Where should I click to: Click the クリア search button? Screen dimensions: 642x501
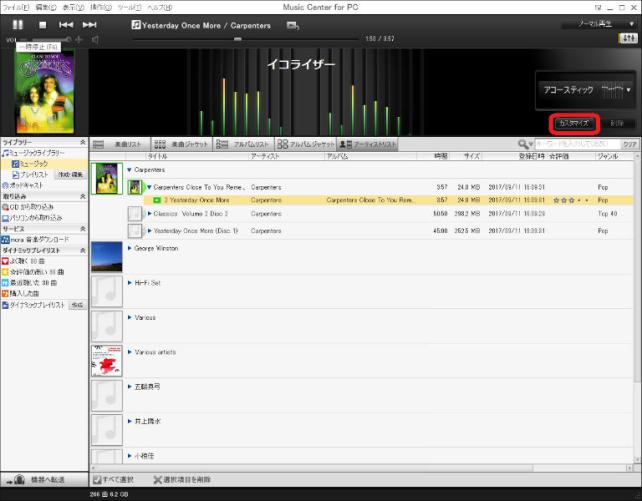click(629, 144)
